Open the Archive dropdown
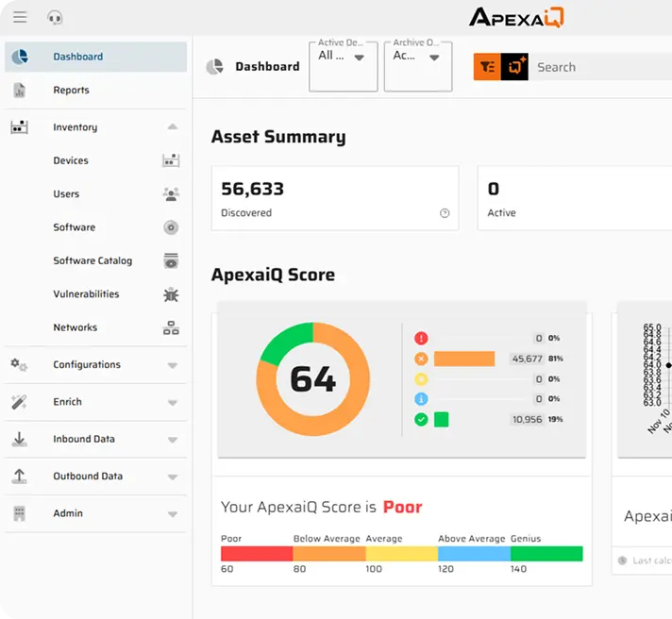 click(x=417, y=58)
